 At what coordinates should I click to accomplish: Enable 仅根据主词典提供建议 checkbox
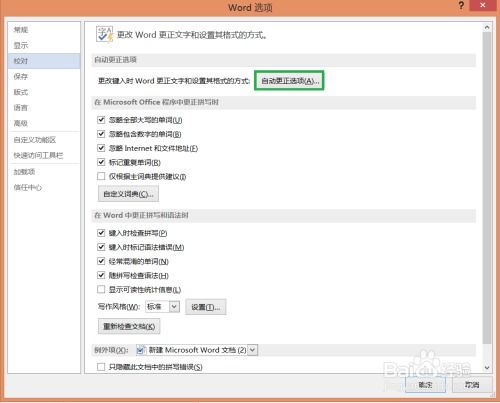point(101,176)
